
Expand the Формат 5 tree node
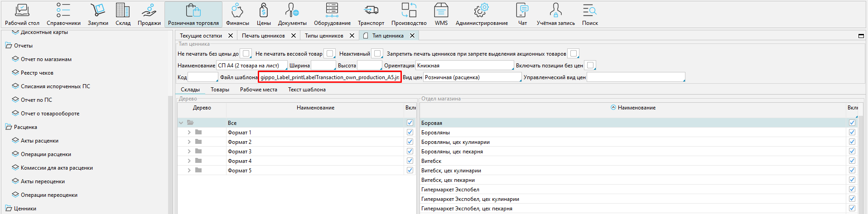pos(189,171)
